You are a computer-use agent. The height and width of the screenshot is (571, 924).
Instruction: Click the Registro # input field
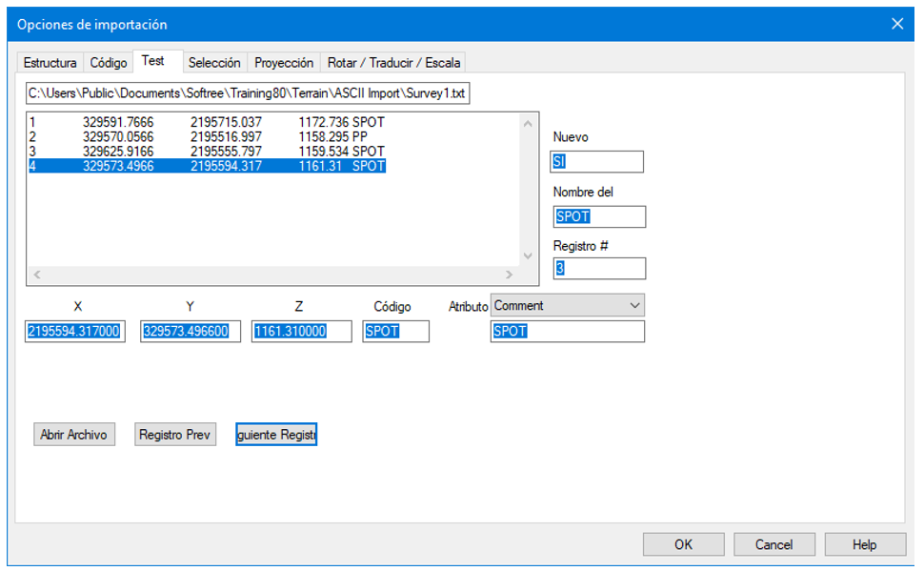coord(599,269)
